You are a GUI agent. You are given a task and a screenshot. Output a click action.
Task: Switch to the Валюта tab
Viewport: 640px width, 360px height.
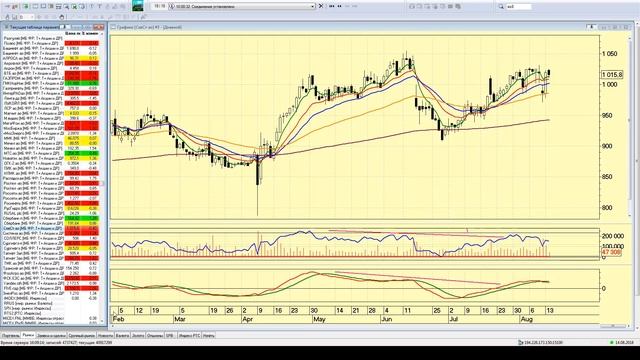coord(122,336)
